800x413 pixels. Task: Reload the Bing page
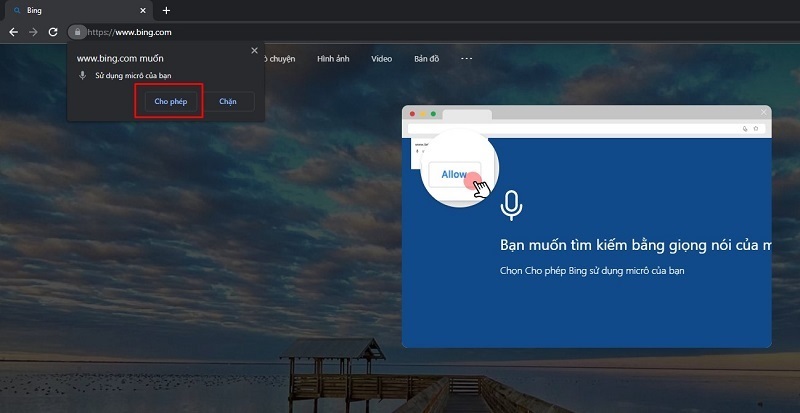(54, 32)
